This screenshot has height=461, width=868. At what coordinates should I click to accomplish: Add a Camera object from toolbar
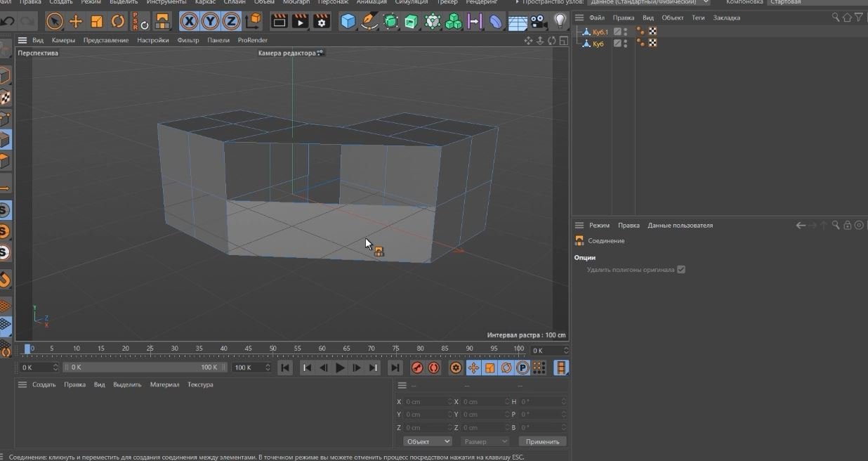pyautogui.click(x=539, y=22)
